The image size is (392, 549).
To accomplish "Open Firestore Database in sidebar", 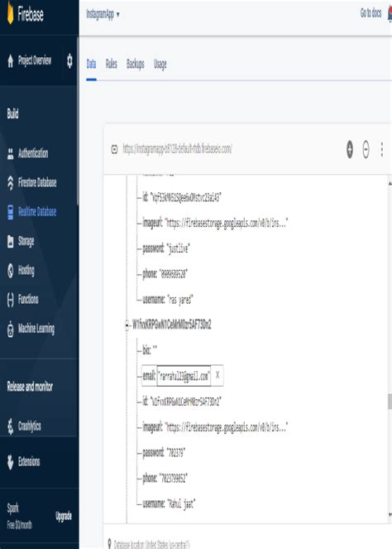I will point(37,183).
